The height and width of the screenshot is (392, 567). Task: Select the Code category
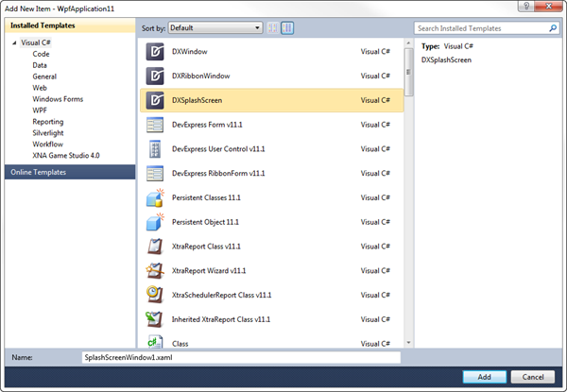click(x=41, y=54)
